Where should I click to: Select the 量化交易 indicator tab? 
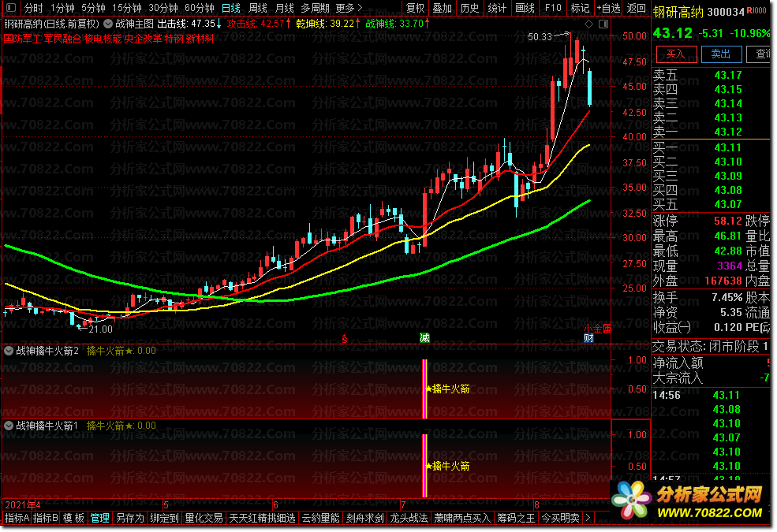204,518
